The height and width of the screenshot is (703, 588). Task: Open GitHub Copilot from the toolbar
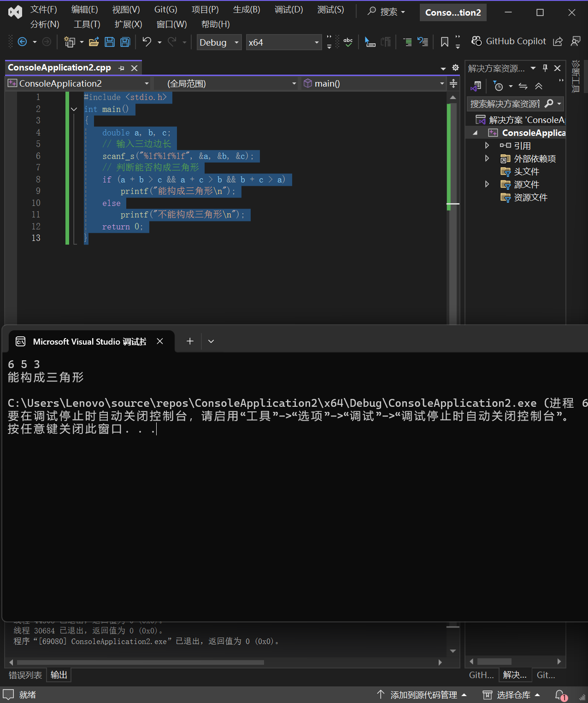click(x=509, y=41)
